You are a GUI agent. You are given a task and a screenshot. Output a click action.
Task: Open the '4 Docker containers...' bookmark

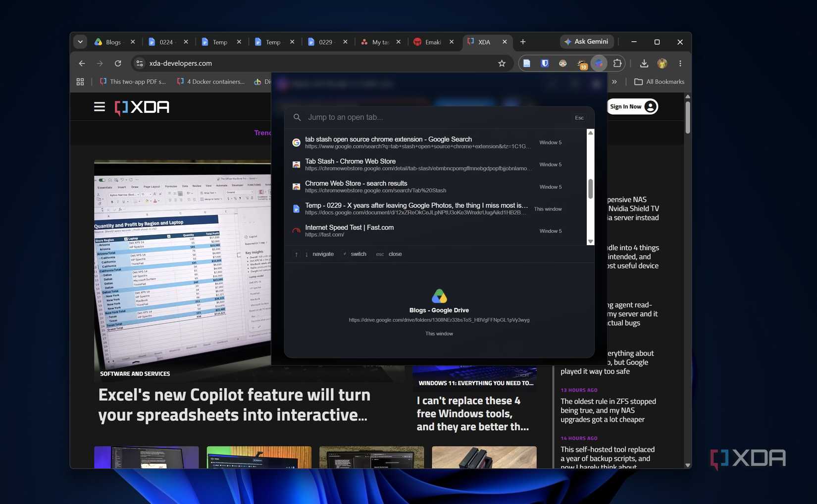[210, 82]
